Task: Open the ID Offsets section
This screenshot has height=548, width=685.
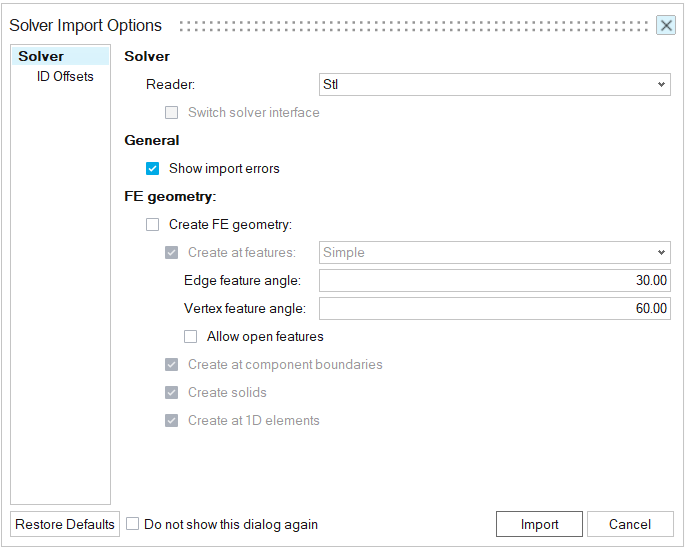Action: click(65, 77)
